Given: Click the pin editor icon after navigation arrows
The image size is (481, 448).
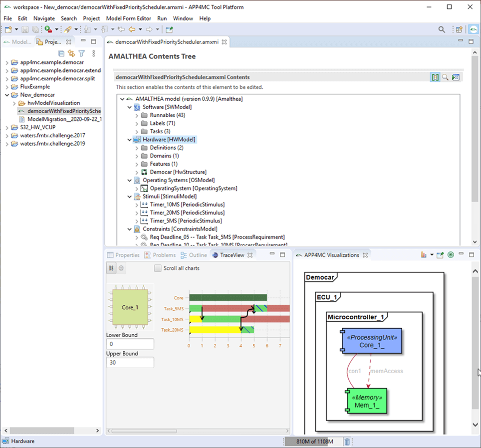Looking at the screenshot, I should pyautogui.click(x=169, y=29).
